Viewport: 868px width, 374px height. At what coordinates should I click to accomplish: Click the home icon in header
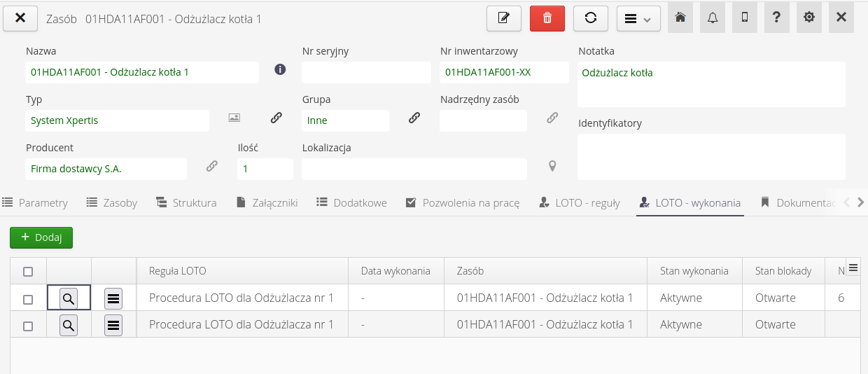tap(680, 18)
